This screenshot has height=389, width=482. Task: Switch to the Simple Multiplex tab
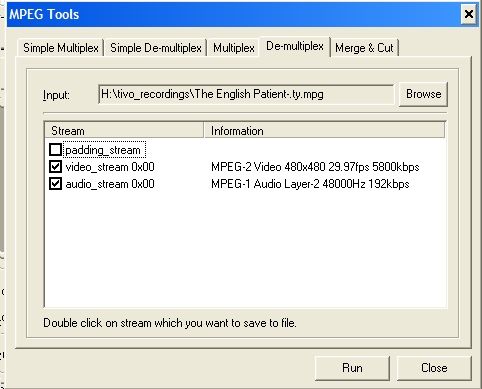tap(61, 48)
